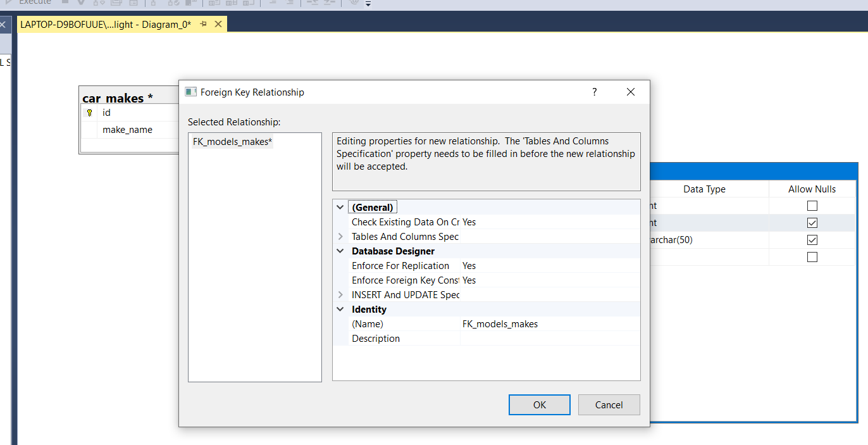The width and height of the screenshot is (868, 445).
Task: Click the Foreign Key Relationship dialog title icon
Action: pyautogui.click(x=190, y=92)
